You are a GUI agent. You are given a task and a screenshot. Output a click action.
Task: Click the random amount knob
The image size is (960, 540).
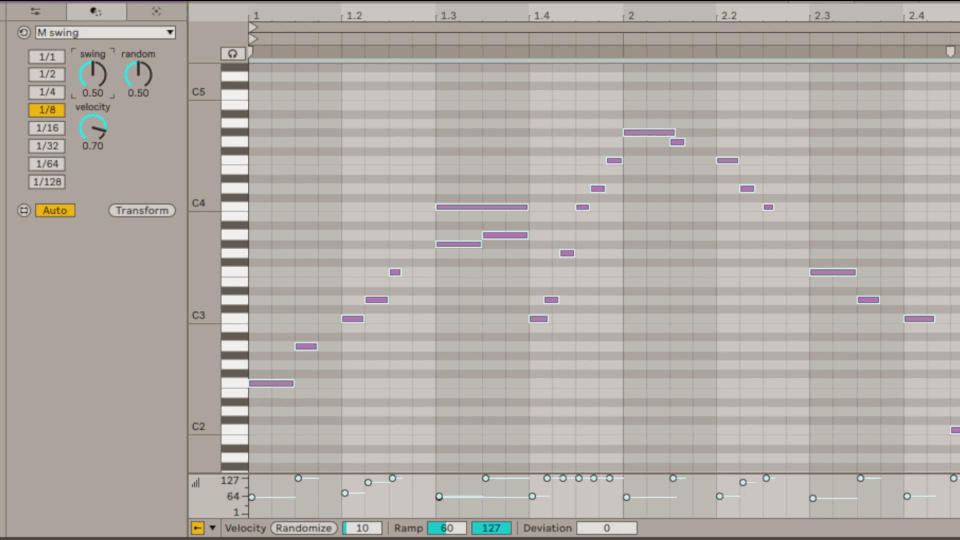[x=138, y=74]
